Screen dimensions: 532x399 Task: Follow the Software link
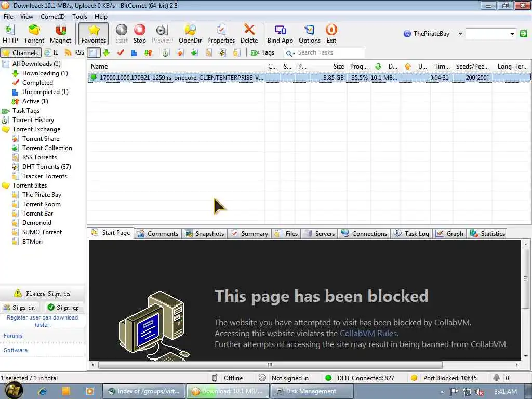pyautogui.click(x=16, y=350)
